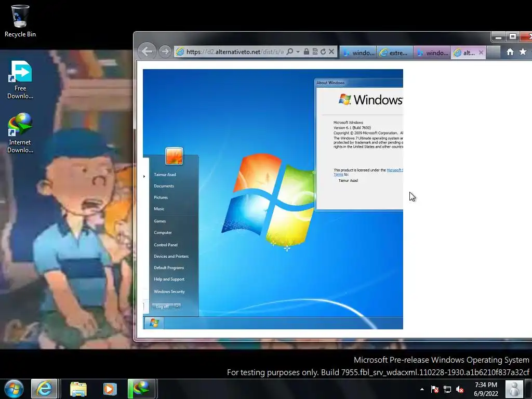
Task: Click Internet Download Manager taskbar button
Action: [x=141, y=389]
